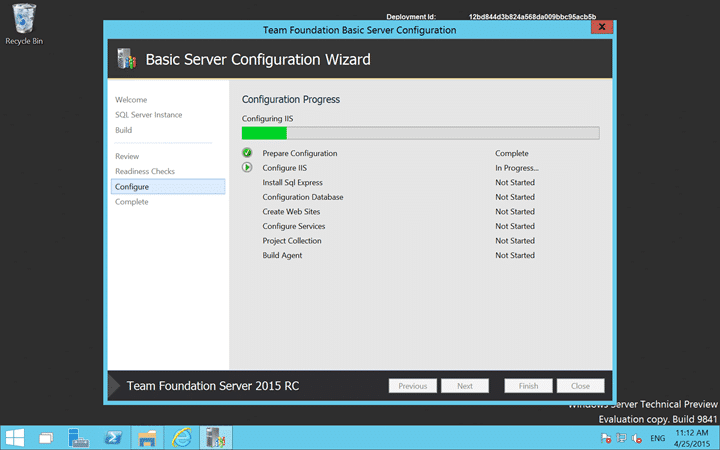
Task: Select the Complete step in sidebar
Action: click(x=131, y=202)
